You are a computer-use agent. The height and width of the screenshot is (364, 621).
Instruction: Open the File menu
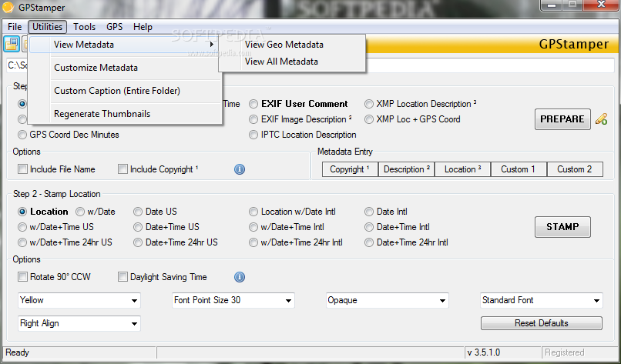click(x=15, y=27)
